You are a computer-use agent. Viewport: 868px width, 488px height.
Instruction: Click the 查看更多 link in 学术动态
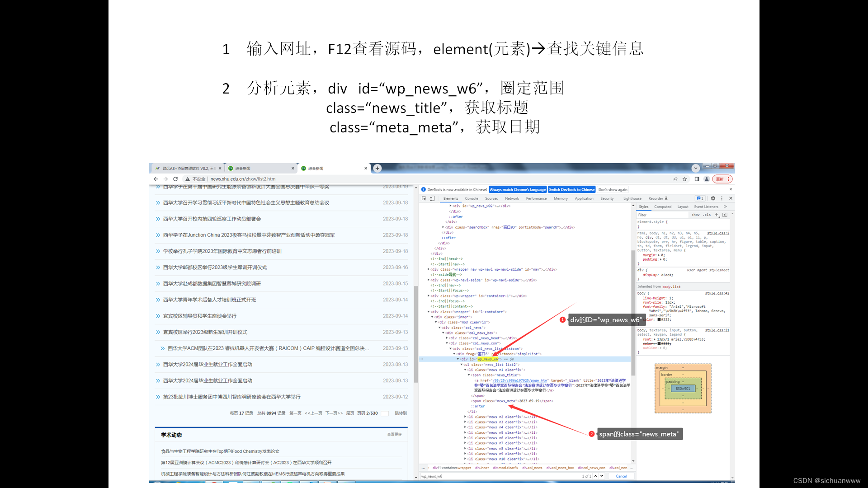click(394, 435)
